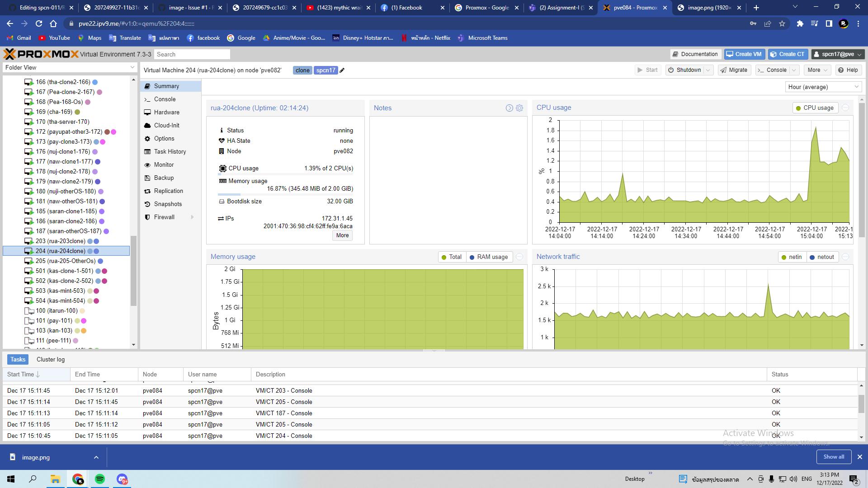The width and height of the screenshot is (868, 488).
Task: Click the Migrate button
Action: coord(734,70)
